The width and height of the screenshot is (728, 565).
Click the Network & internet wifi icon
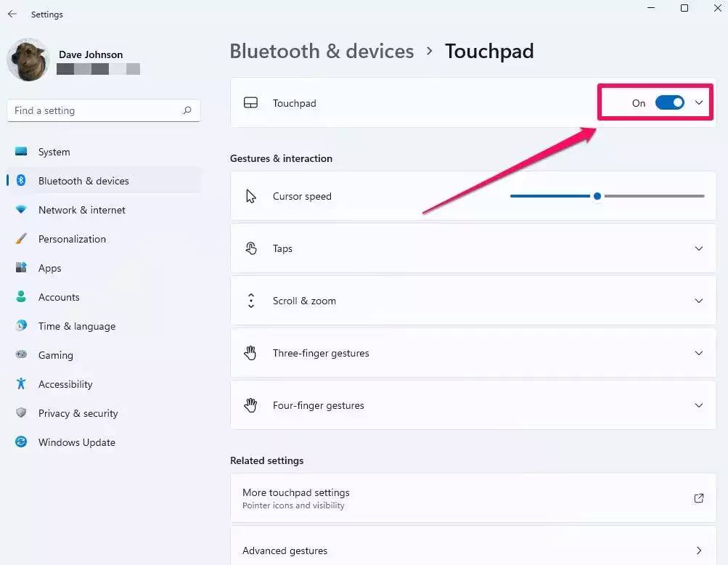21,210
